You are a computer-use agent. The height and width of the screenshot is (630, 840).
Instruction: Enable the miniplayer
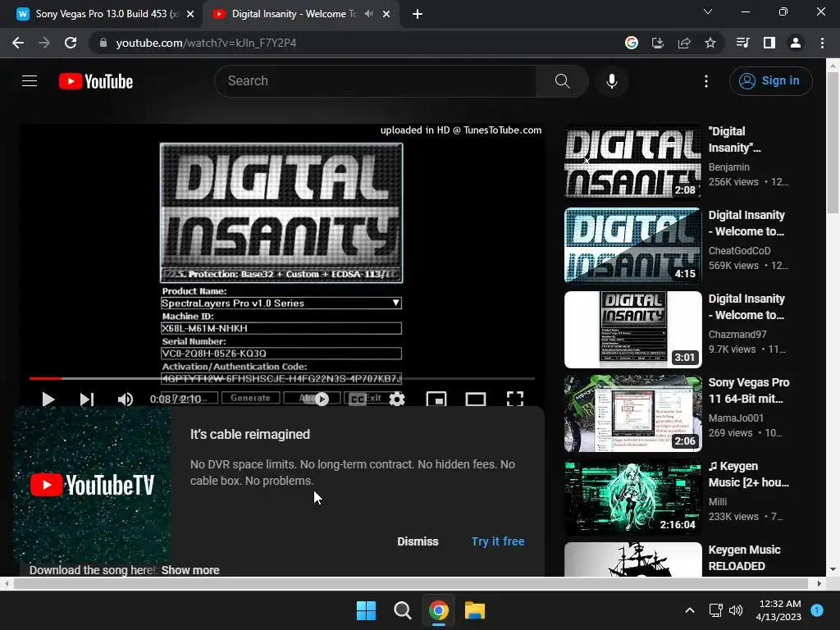(x=436, y=399)
